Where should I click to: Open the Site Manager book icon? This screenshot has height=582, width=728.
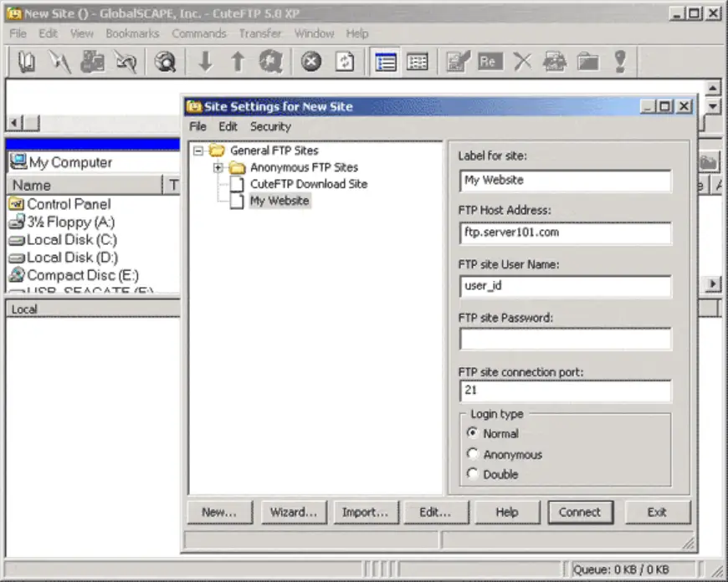(x=27, y=62)
